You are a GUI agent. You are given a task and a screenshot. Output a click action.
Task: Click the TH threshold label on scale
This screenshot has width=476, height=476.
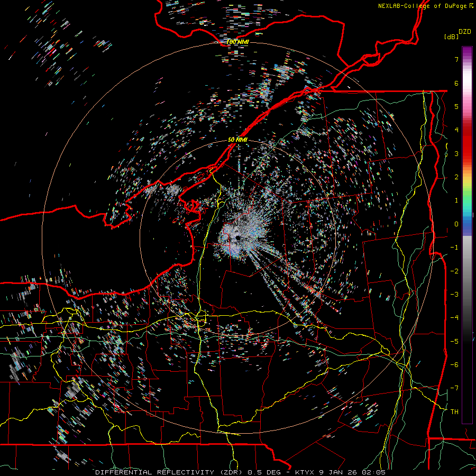coord(454,412)
